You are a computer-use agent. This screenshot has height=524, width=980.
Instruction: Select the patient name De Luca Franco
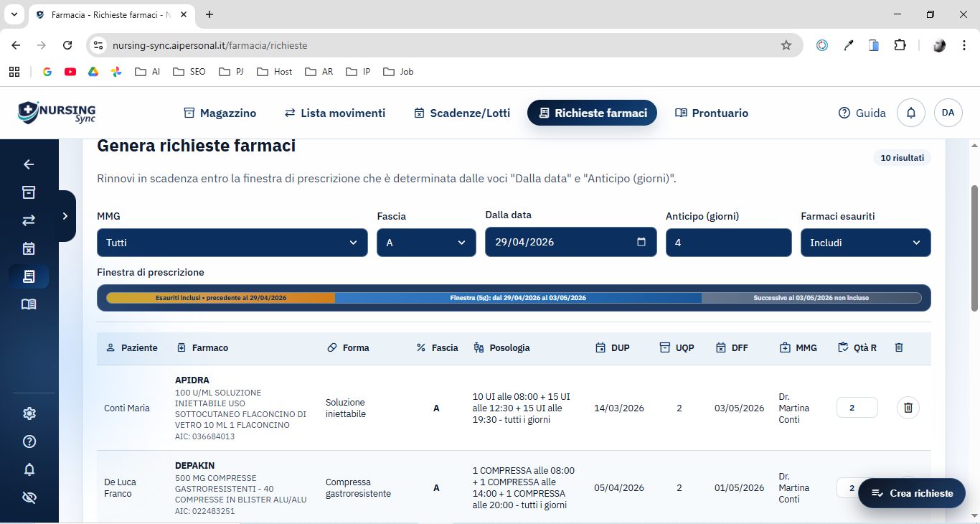120,488
